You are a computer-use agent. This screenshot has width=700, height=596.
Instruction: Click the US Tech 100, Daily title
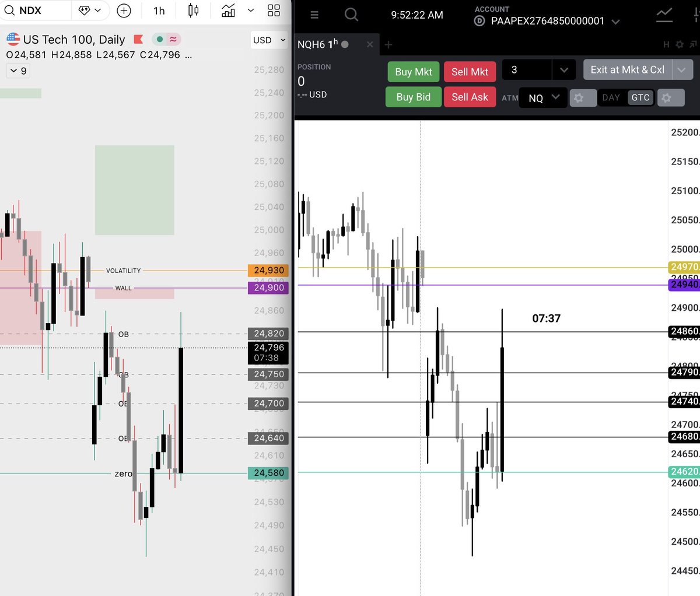tap(74, 40)
